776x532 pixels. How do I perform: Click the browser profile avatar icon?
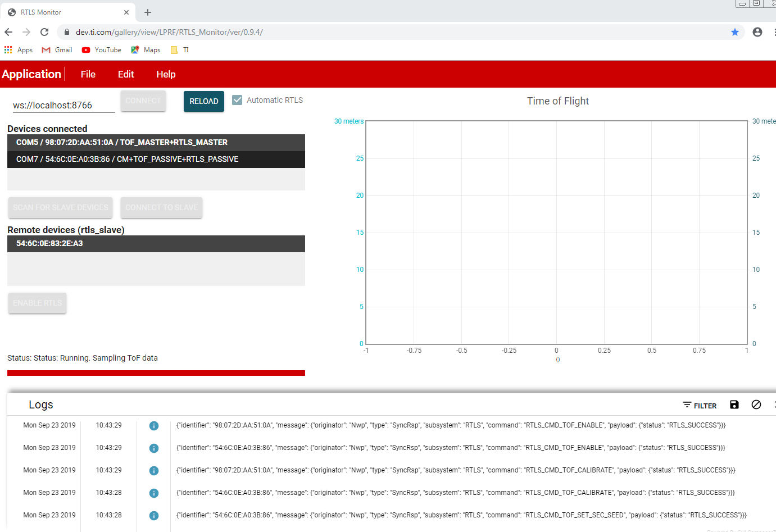point(757,32)
